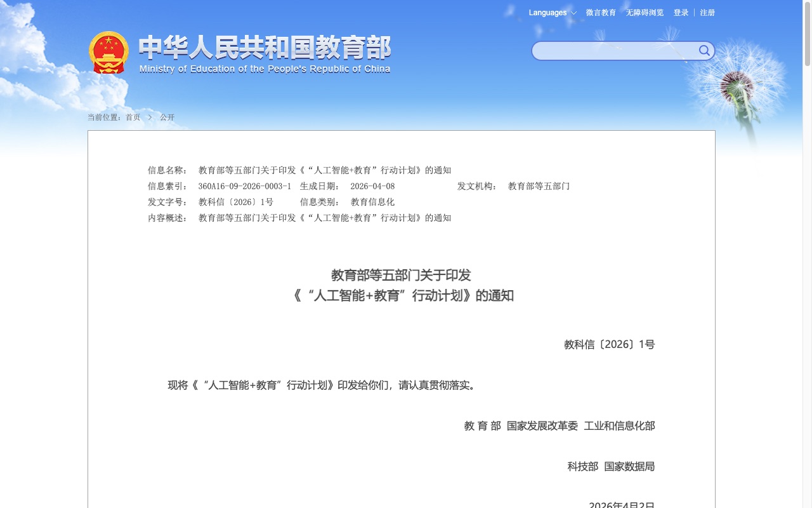Click the 登录 login link

681,13
